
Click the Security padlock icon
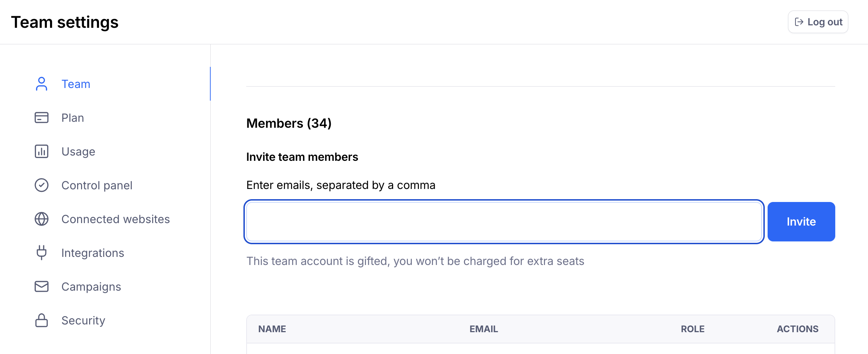coord(42,320)
